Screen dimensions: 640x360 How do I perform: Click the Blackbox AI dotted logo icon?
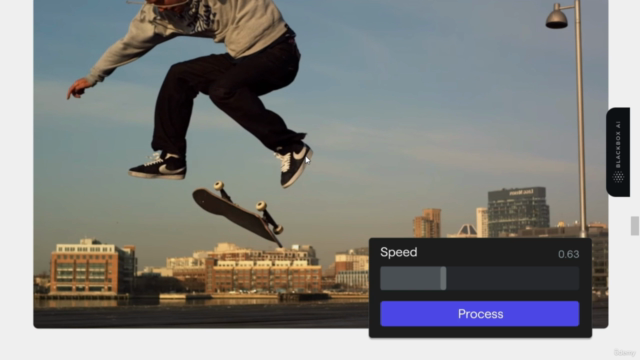[618, 177]
